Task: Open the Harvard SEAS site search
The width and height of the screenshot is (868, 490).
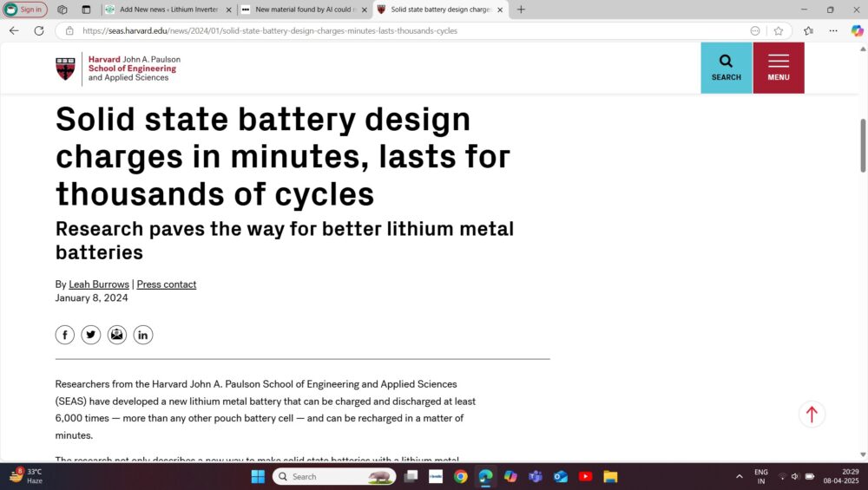Action: click(727, 68)
